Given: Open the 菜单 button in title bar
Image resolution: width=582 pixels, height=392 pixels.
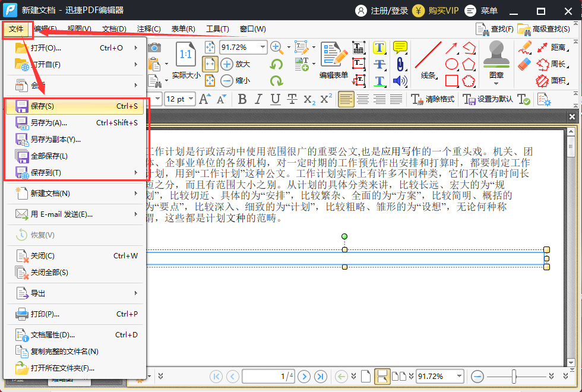Looking at the screenshot, I should (x=482, y=11).
